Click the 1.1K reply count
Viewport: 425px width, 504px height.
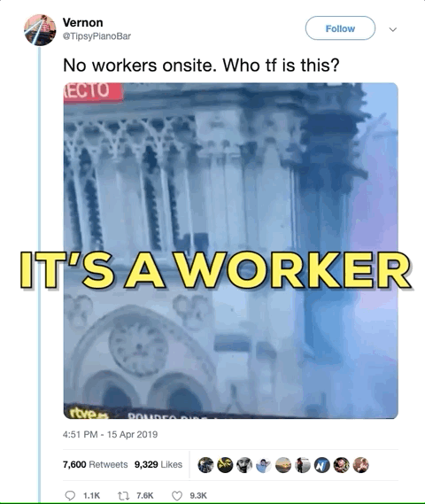click(x=91, y=496)
